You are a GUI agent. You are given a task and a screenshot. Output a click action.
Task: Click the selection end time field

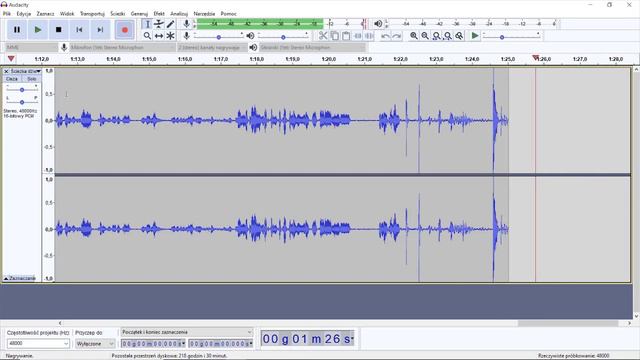[x=221, y=344]
